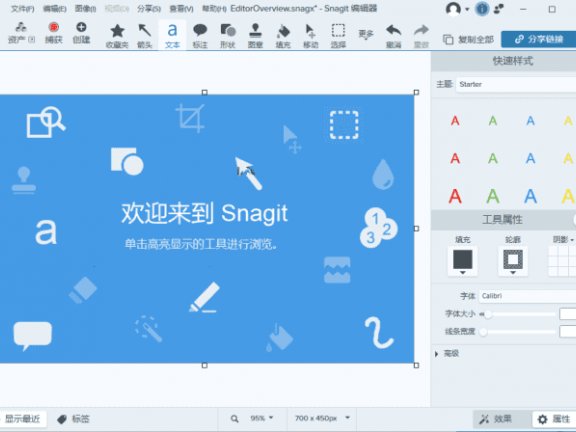Open the 查看 view menu
Viewport: 576px width, 432px height.
click(x=181, y=8)
